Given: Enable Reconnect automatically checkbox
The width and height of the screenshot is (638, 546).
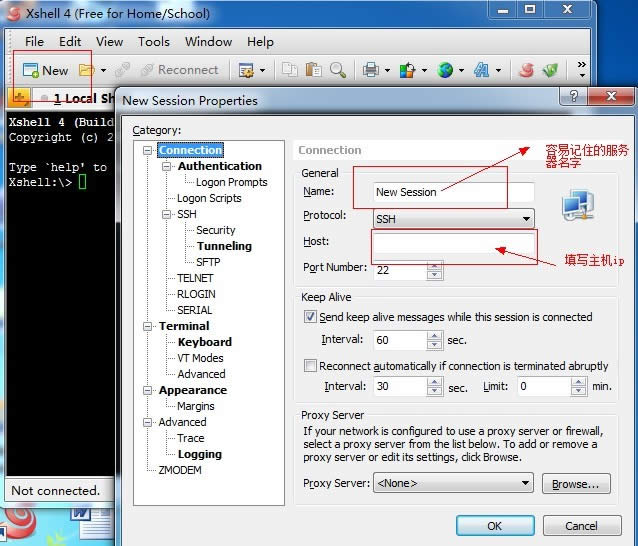Looking at the screenshot, I should coord(310,366).
